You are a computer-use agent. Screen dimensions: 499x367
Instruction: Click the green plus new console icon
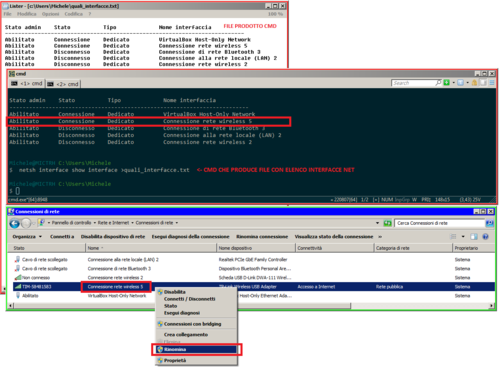coord(446,82)
